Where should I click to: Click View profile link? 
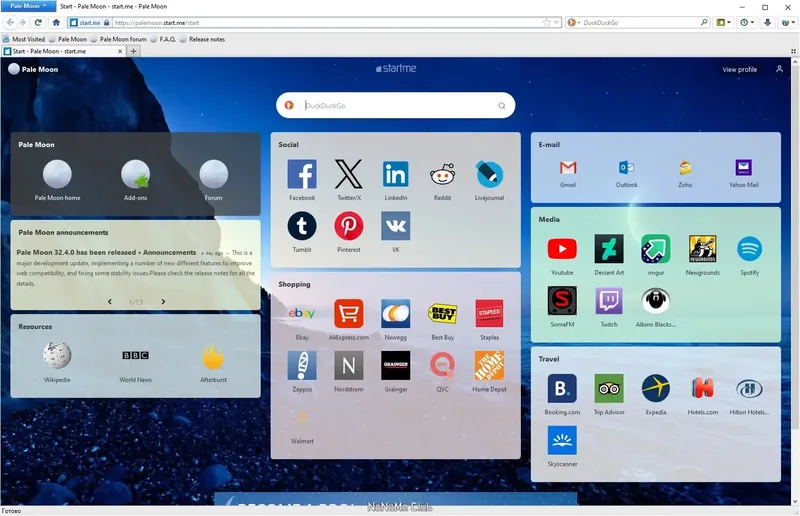[739, 69]
